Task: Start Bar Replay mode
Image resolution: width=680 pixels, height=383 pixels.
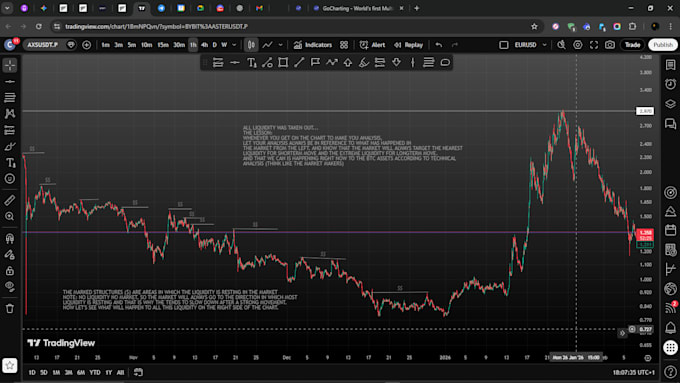Action: click(x=409, y=45)
